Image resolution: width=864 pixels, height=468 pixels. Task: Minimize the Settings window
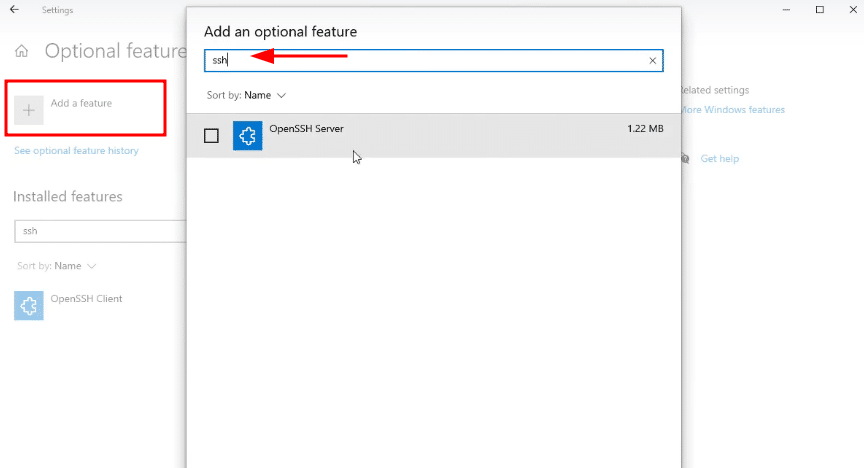click(x=783, y=10)
